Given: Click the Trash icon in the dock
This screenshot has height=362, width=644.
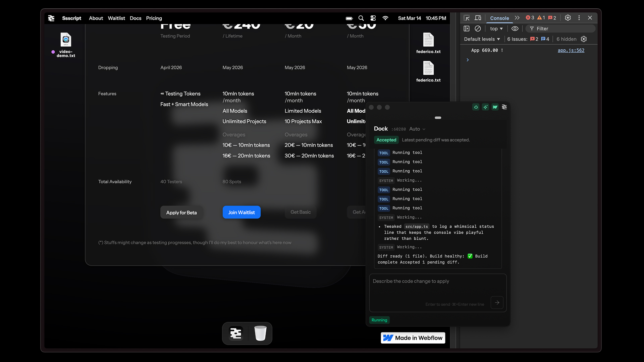Looking at the screenshot, I should click(260, 334).
